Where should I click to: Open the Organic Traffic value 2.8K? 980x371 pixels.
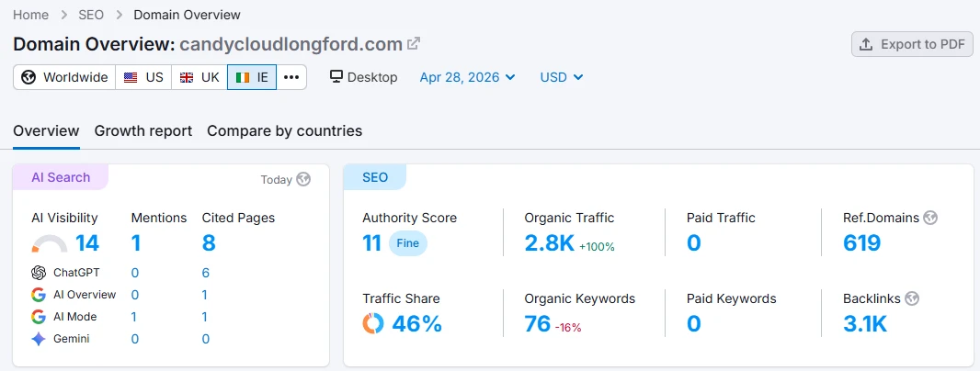550,243
